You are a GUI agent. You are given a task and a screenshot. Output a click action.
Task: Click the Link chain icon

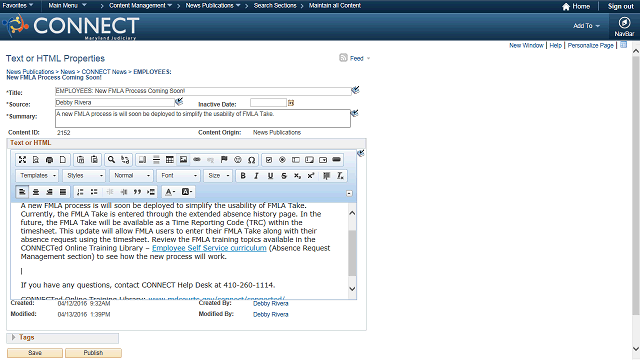[197, 160]
